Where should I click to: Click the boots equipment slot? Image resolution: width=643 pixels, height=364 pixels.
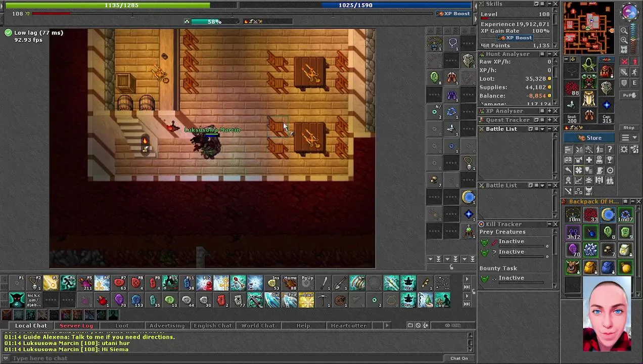[x=589, y=115]
